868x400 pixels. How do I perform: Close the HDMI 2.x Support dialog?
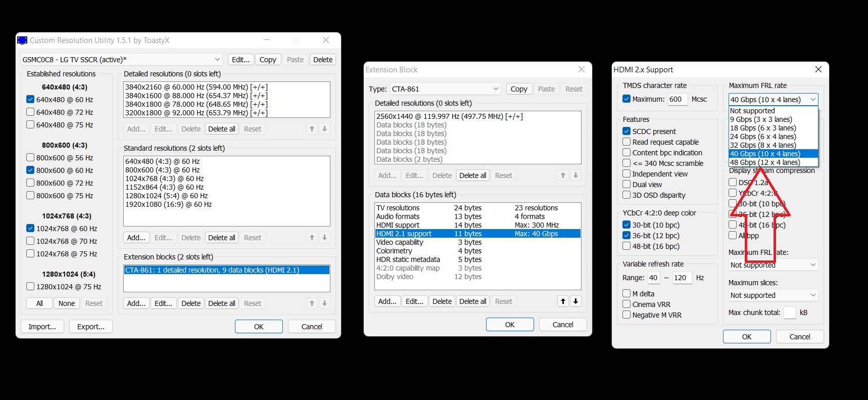[818, 69]
